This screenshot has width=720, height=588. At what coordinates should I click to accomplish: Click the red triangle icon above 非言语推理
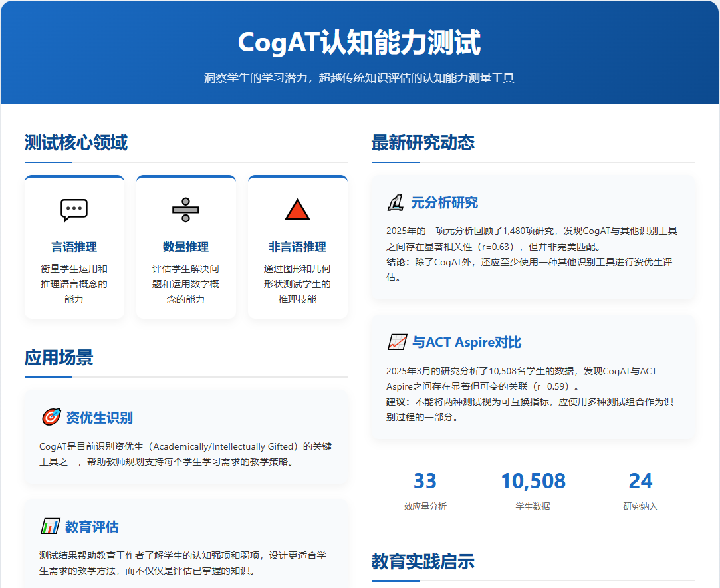pyautogui.click(x=297, y=210)
